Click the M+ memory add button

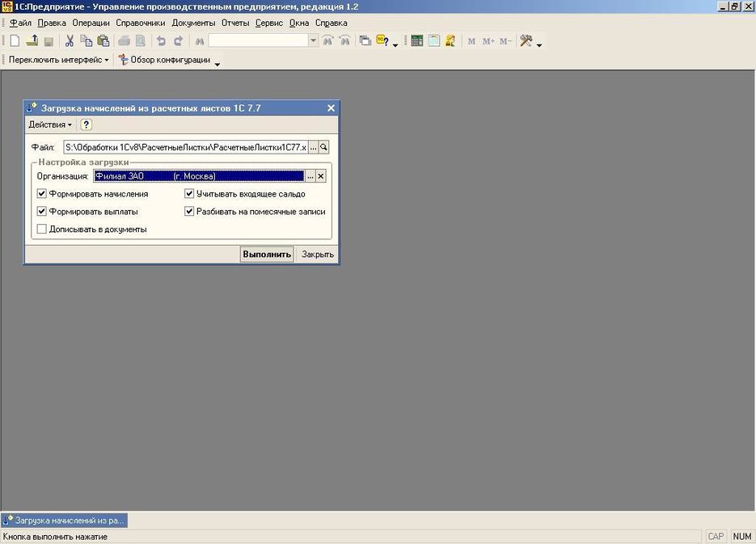(488, 41)
